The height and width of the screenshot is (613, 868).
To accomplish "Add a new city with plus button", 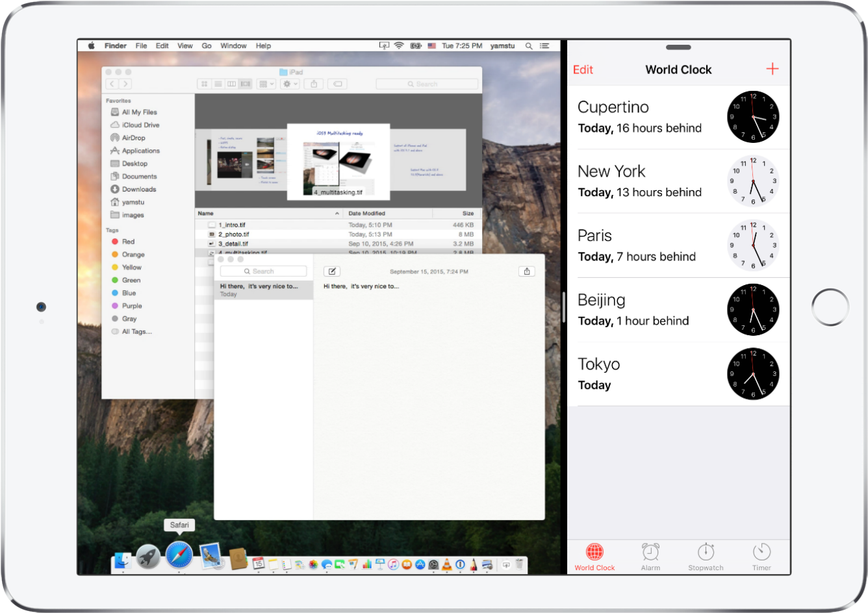I will (772, 69).
